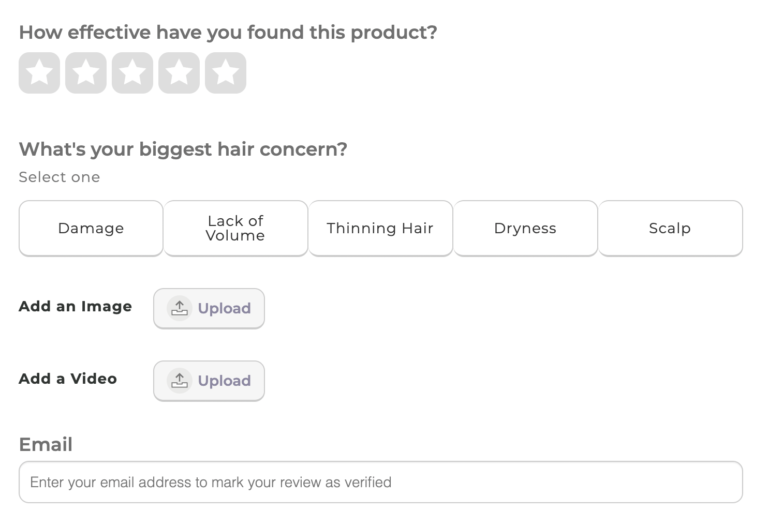Screen dimensions: 768x527
Task: Focus the email address input field
Action: tap(380, 482)
